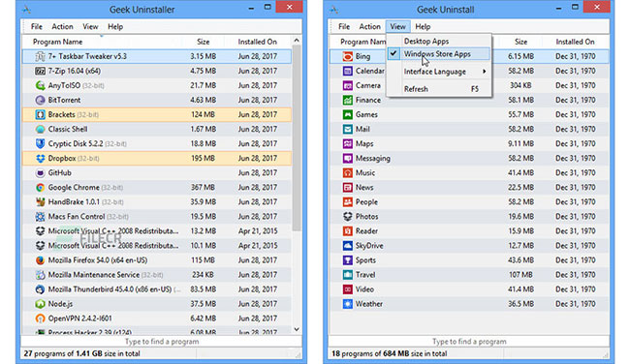Focus the left 'Type to find a program' field
The height and width of the screenshot is (364, 630).
pyautogui.click(x=162, y=342)
